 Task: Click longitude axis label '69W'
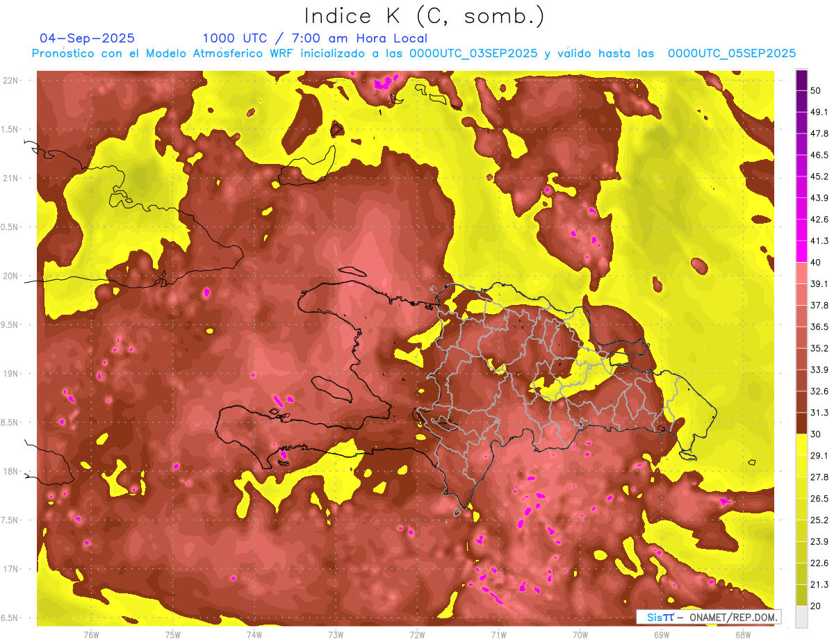662,635
